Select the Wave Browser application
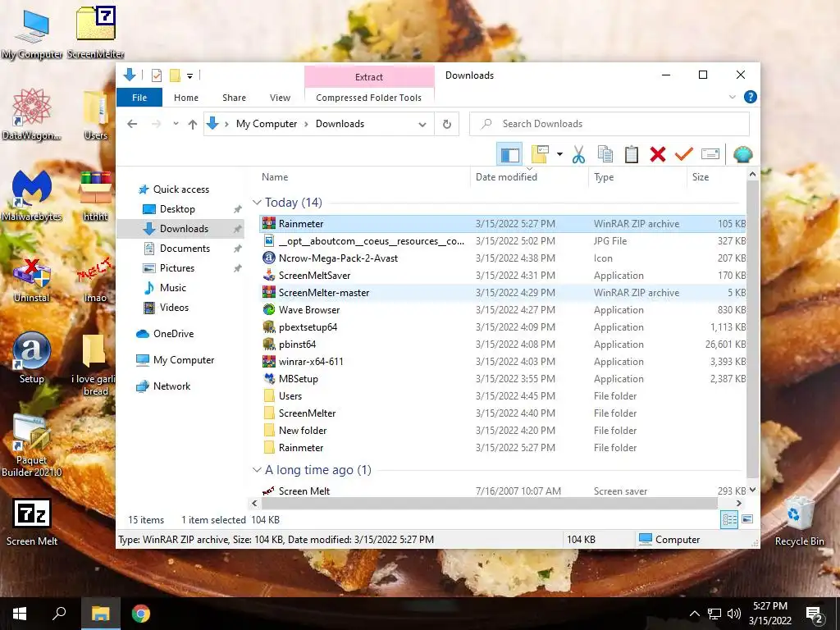The width and height of the screenshot is (840, 630). (x=503, y=309)
